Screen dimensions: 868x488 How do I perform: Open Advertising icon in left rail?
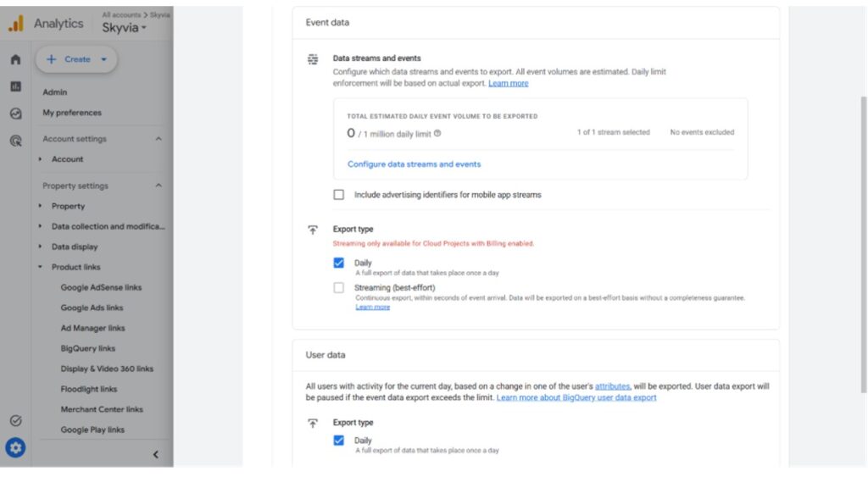click(x=15, y=141)
